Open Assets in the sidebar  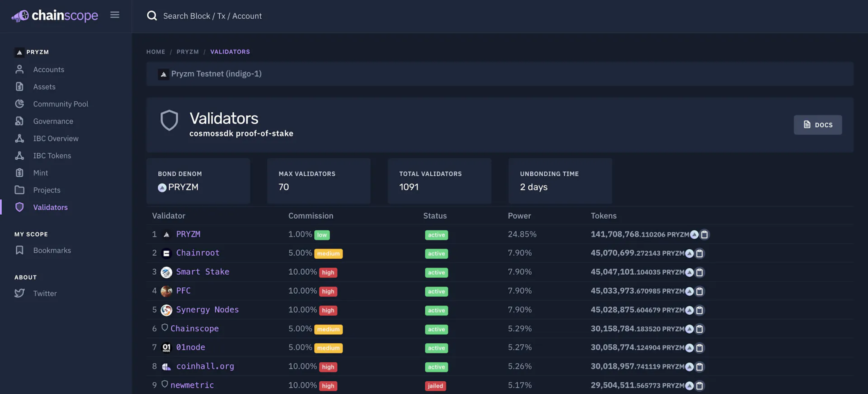coord(44,87)
